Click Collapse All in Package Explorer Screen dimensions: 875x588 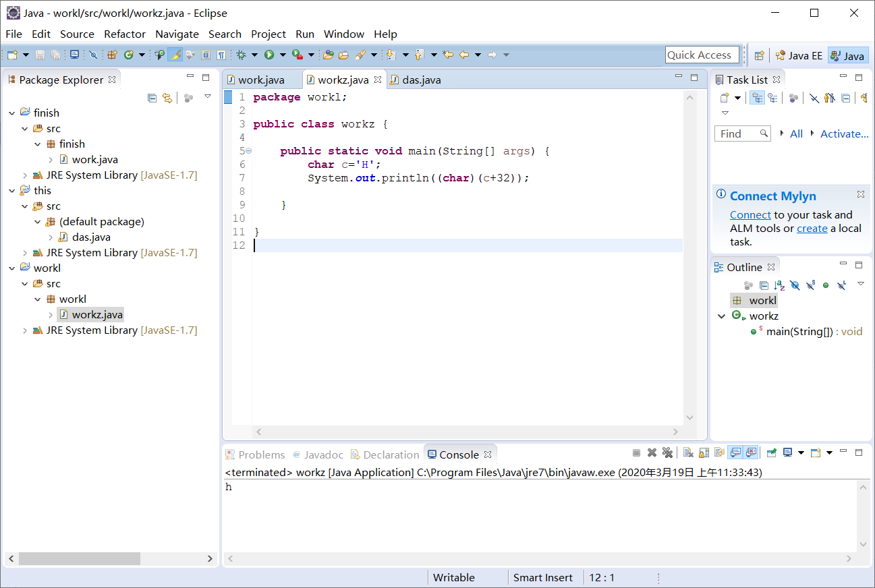click(x=152, y=98)
